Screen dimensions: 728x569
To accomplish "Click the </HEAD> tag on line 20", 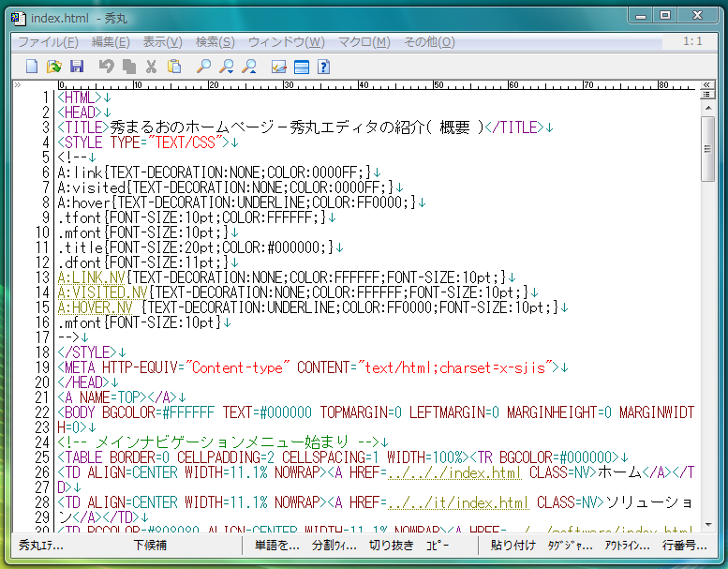I will [x=83, y=382].
